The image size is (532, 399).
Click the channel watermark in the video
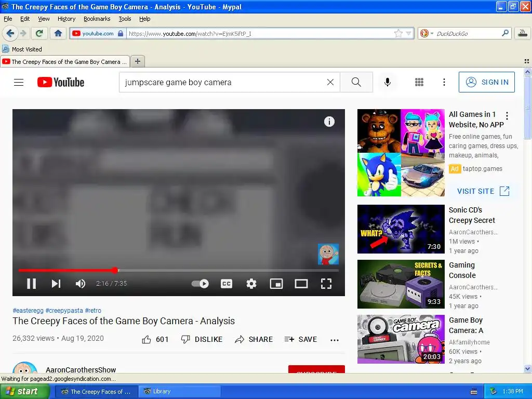point(328,254)
